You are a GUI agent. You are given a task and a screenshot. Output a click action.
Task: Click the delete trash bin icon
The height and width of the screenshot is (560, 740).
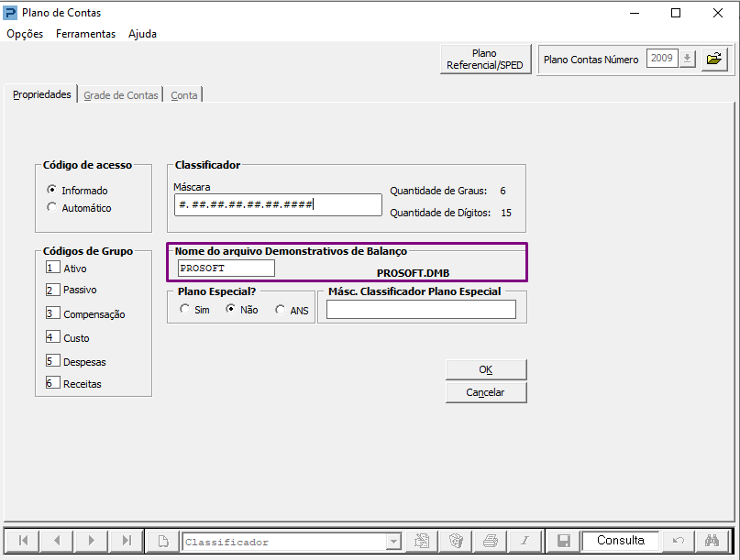tap(456, 541)
